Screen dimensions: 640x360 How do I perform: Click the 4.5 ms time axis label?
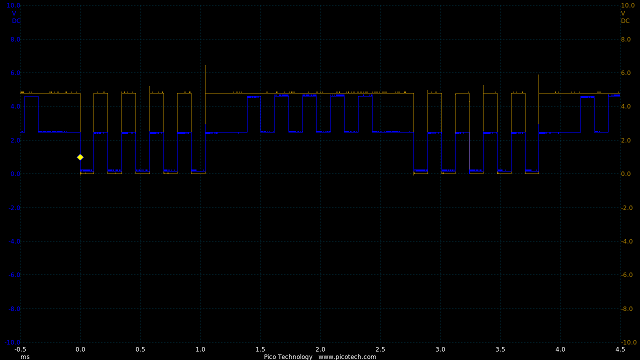[x=620, y=349]
